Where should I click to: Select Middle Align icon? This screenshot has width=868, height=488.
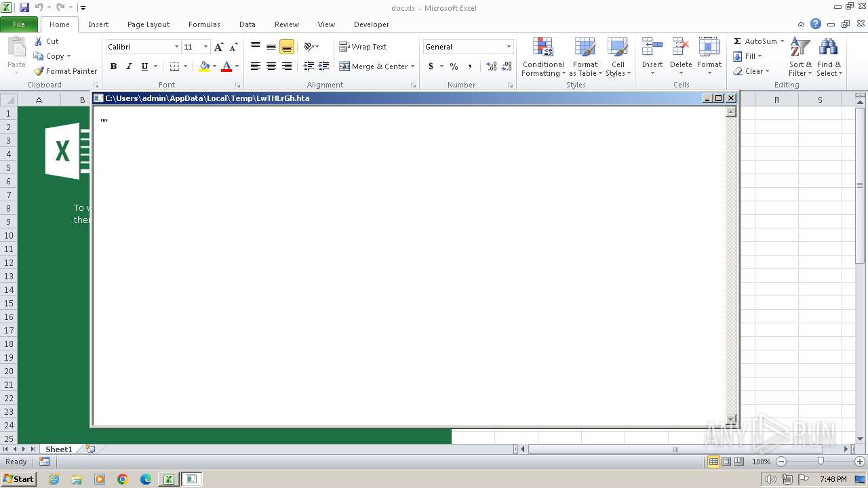tap(271, 47)
